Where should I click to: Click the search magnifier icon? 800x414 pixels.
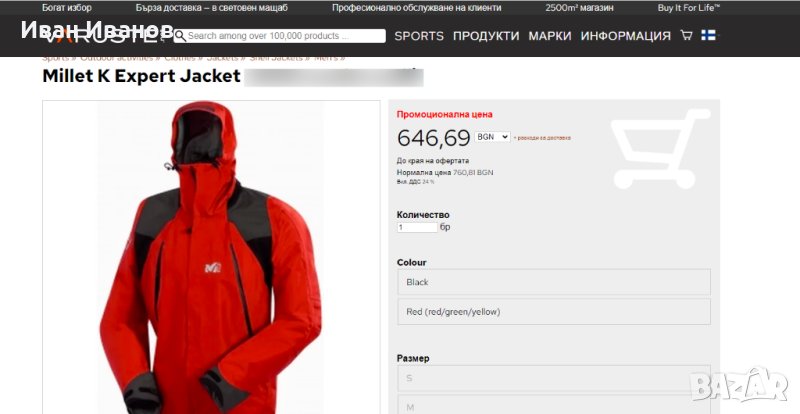(x=180, y=36)
